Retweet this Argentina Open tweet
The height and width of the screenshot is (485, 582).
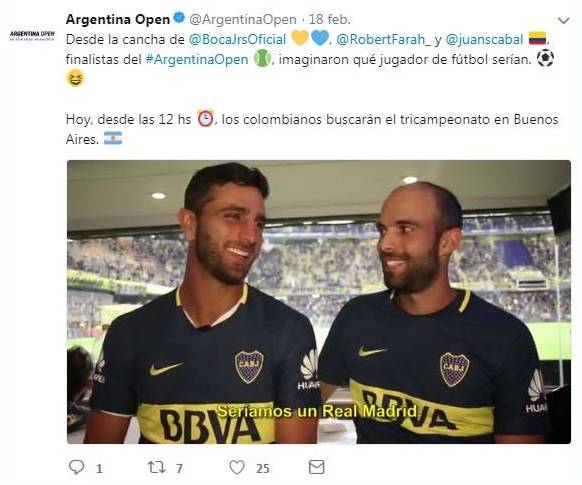[x=157, y=467]
